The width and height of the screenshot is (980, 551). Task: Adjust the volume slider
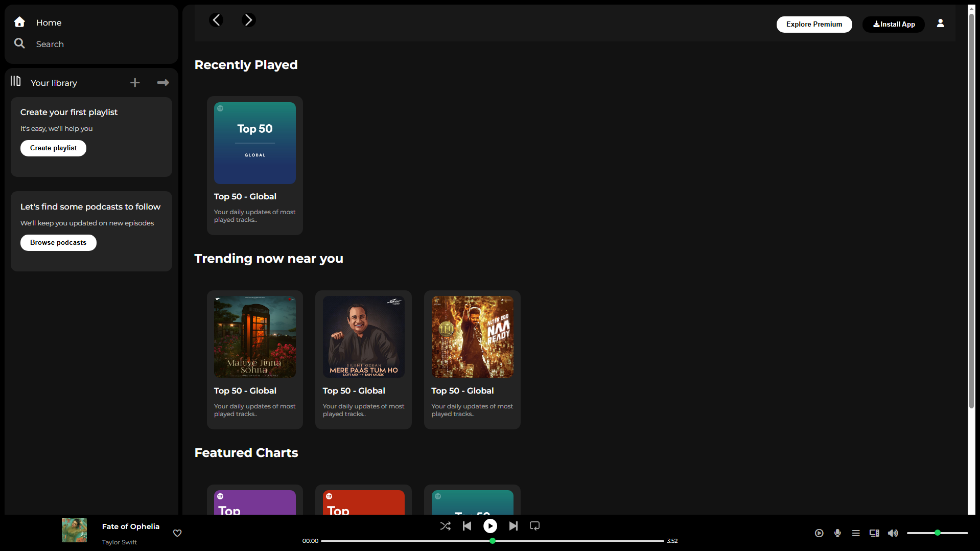coord(937,533)
